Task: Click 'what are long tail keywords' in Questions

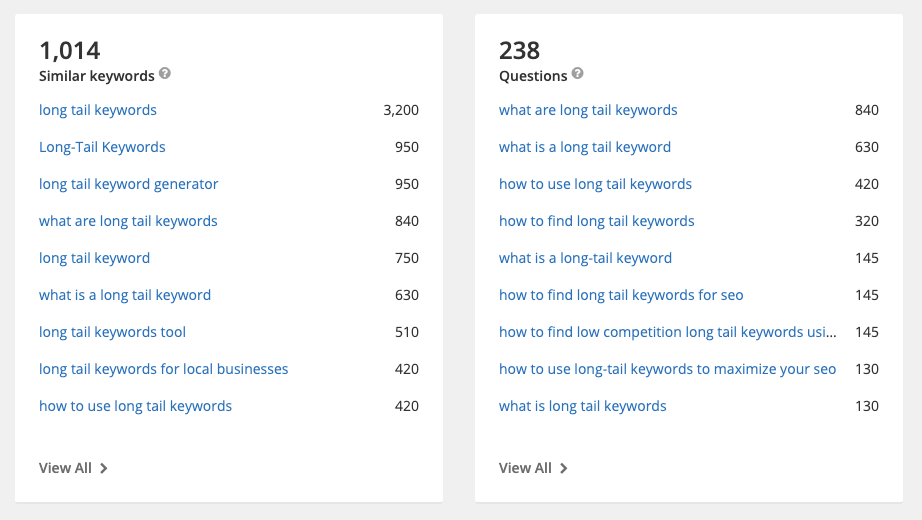Action: 588,110
